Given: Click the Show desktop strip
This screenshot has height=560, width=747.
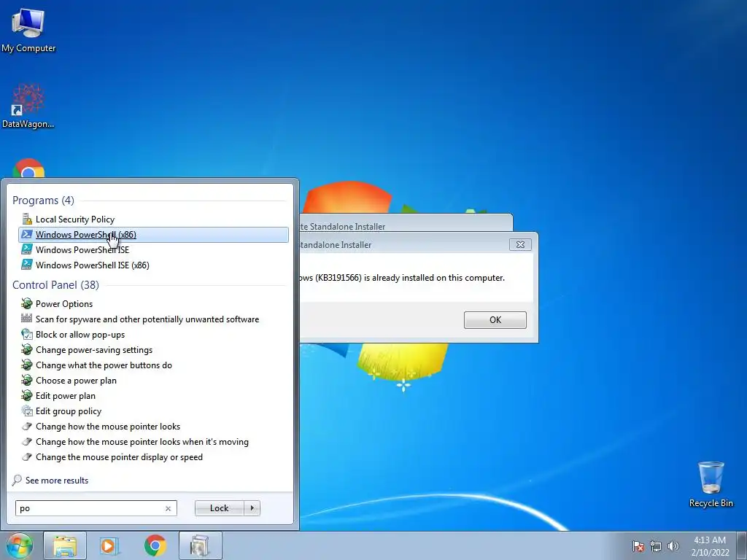Looking at the screenshot, I should click(x=742, y=545).
